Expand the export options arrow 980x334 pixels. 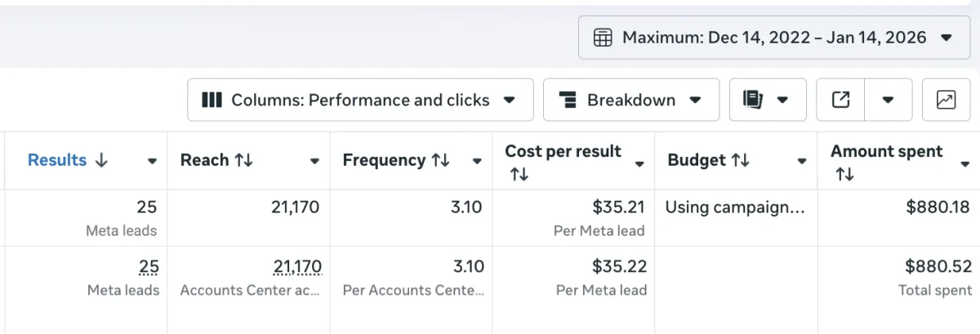pos(887,100)
